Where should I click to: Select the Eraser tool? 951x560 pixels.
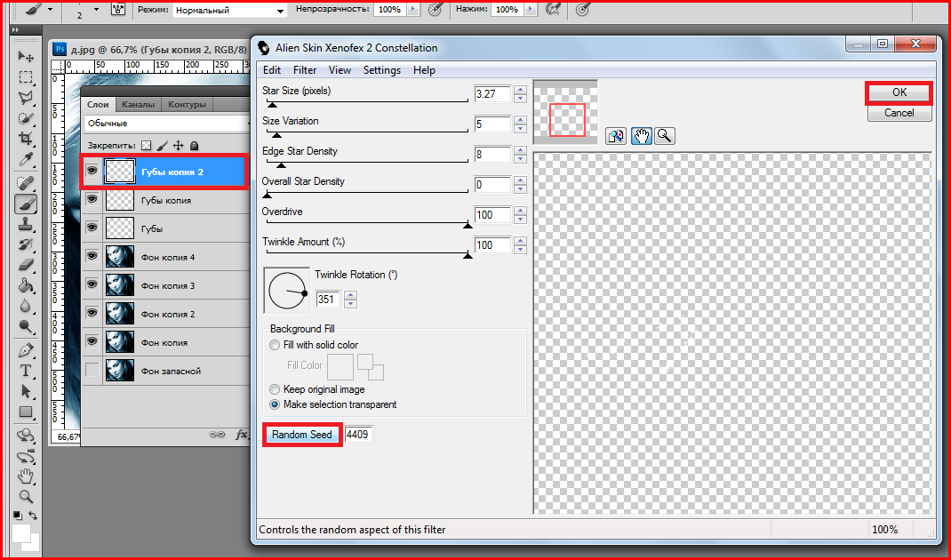click(26, 265)
